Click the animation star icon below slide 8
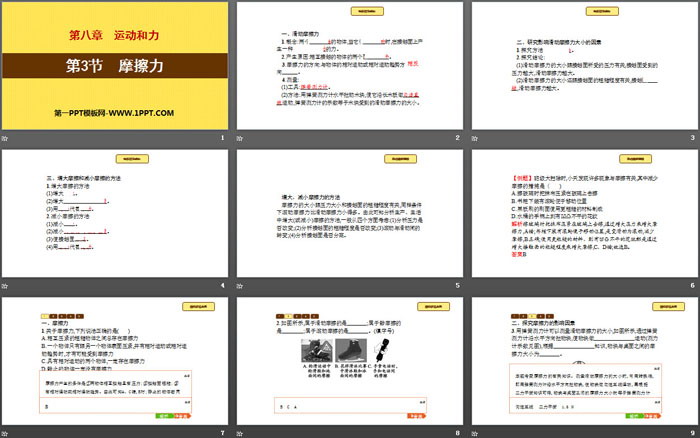The image size is (700, 438). click(x=241, y=431)
